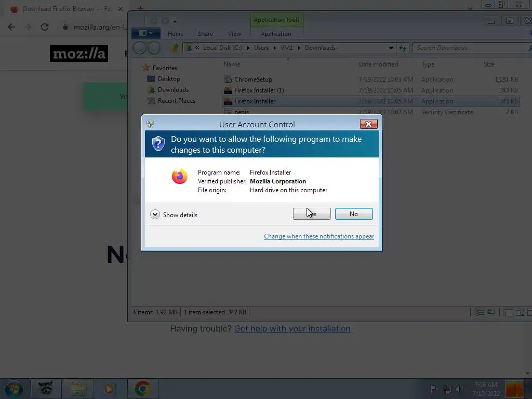Screen dimensions: 532x399
Task: Close the Download Firefox Browser tab
Action: [x=121, y=9]
